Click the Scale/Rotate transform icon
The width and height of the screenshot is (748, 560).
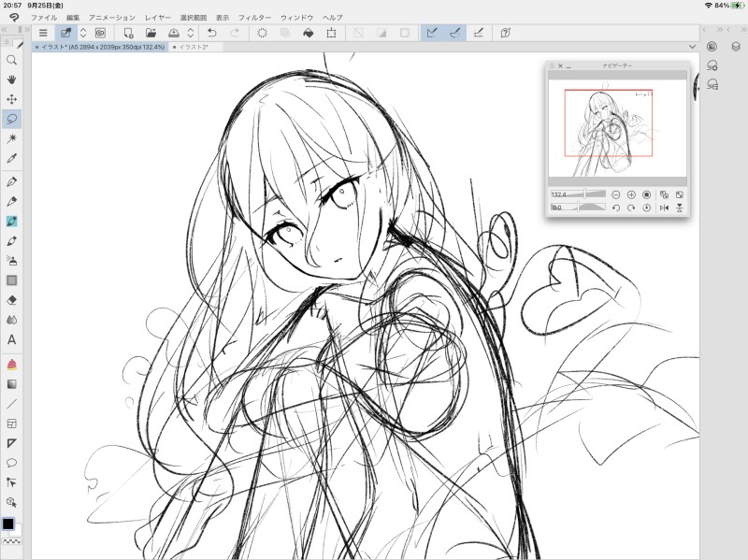pyautogui.click(x=331, y=33)
